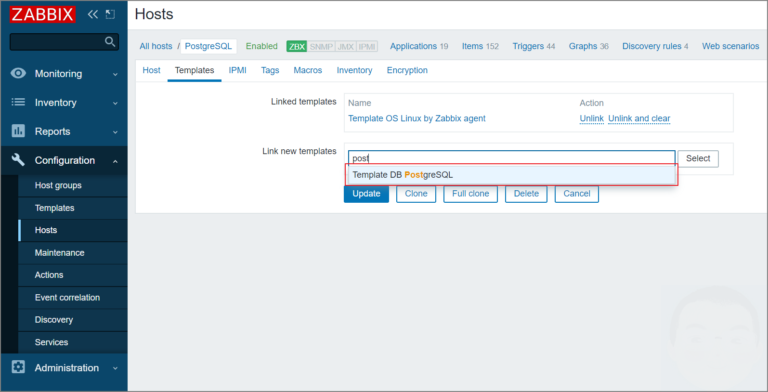768x392 pixels.
Task: Open Discovery rules 4 link
Action: coord(655,46)
